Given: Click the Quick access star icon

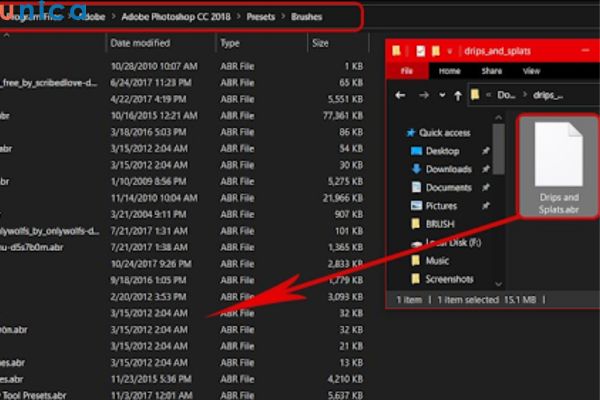Looking at the screenshot, I should click(x=410, y=132).
